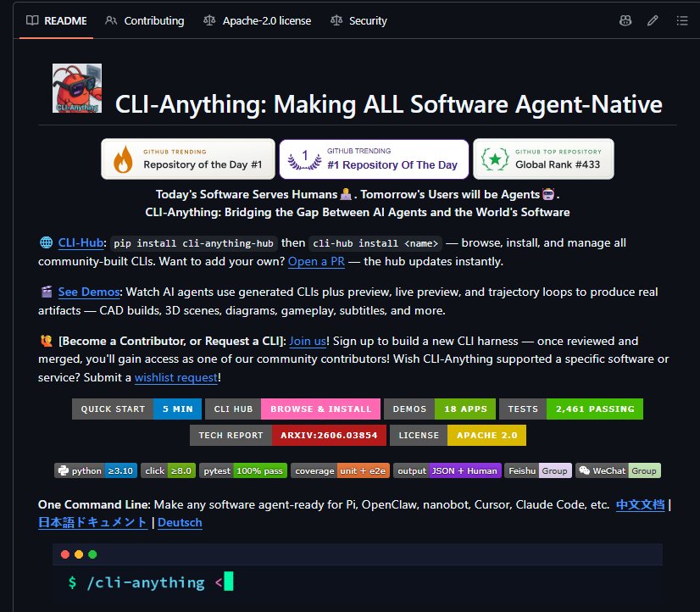Click the yellow dot in terminal demo
This screenshot has height=612, width=700.
pyautogui.click(x=79, y=554)
